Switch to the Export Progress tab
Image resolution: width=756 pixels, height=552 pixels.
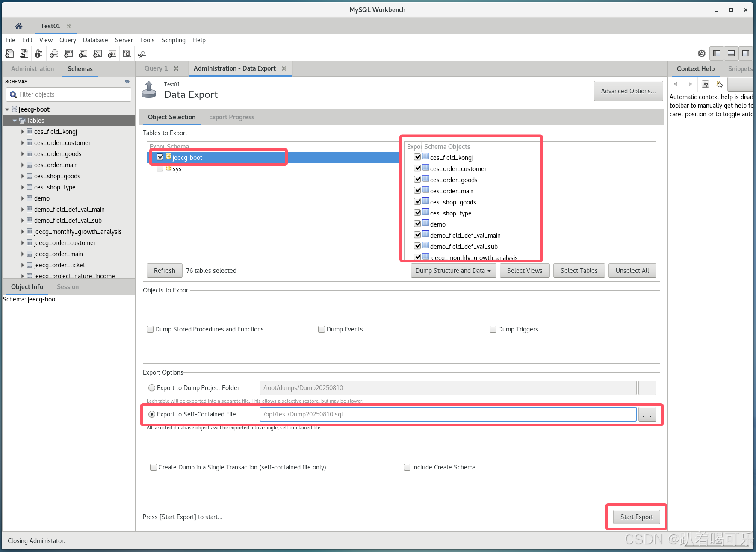pyautogui.click(x=232, y=117)
